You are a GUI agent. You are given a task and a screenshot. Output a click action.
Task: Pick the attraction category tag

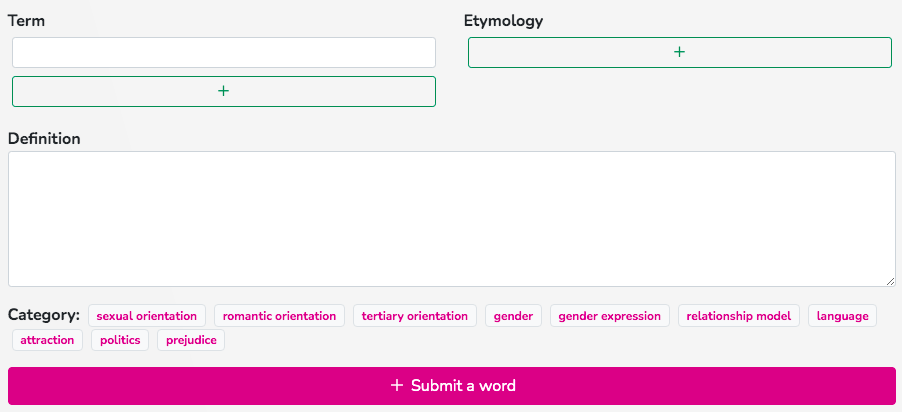[x=47, y=340]
